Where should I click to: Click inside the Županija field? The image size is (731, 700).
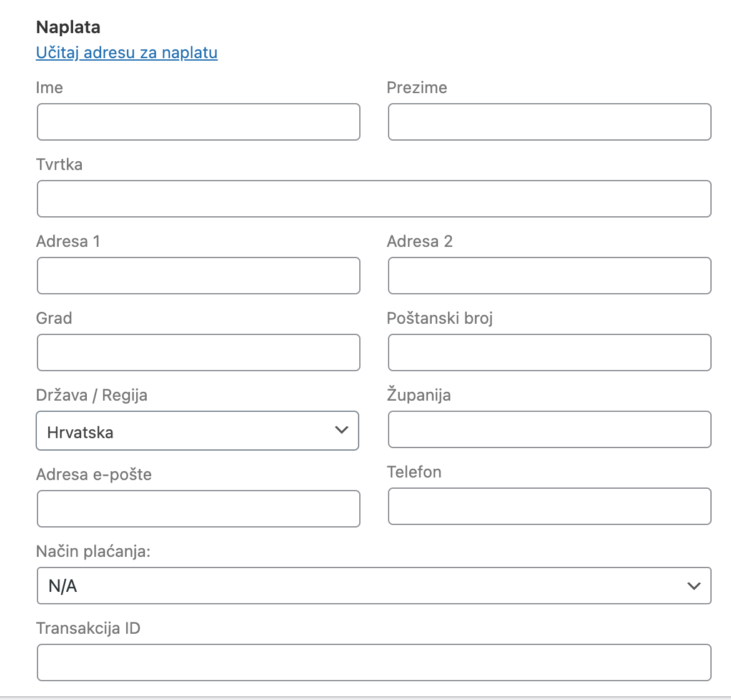point(549,429)
